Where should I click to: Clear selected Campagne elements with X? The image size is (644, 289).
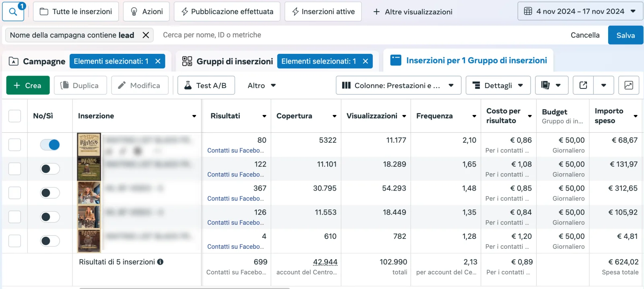pos(158,61)
